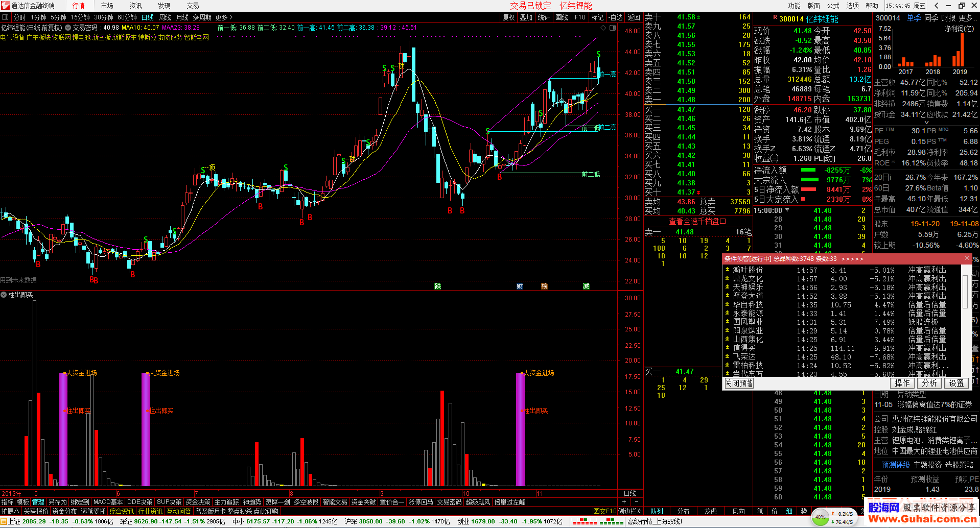Screen dimensions: 980x528
Task: Click the 关闭预警 button
Action: click(x=739, y=383)
